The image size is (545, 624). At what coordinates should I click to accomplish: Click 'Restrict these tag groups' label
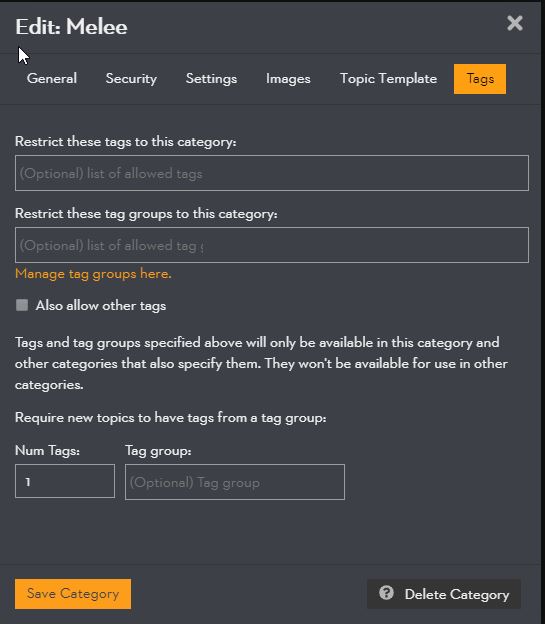click(146, 214)
